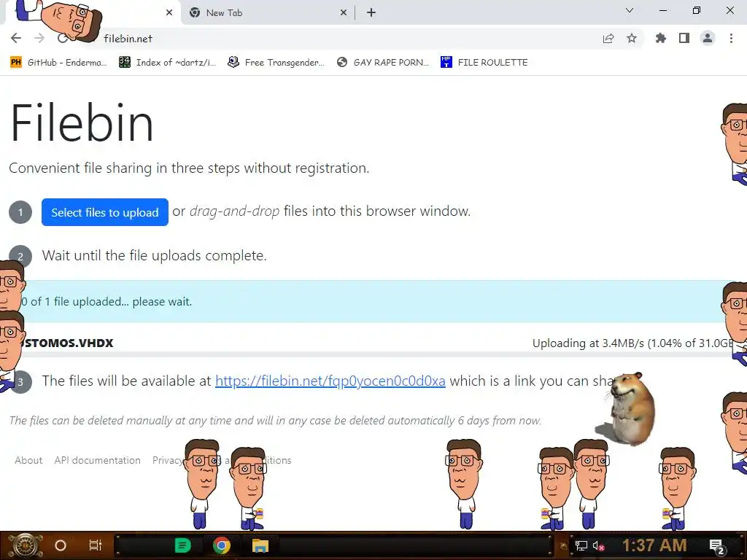Open Chrome three-dot menu

point(731,38)
